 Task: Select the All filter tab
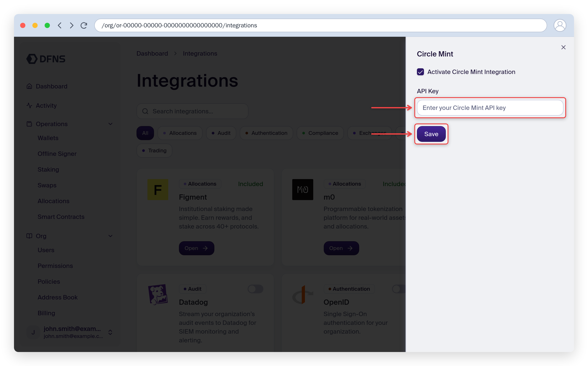(145, 133)
